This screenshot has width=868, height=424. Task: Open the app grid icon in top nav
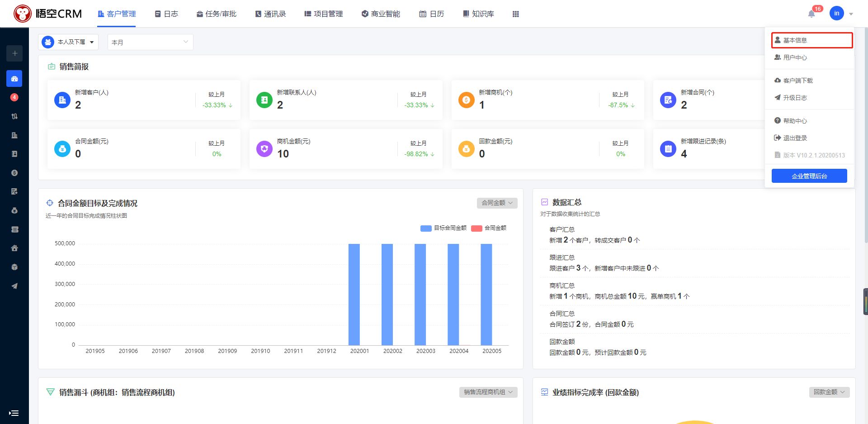coord(516,14)
